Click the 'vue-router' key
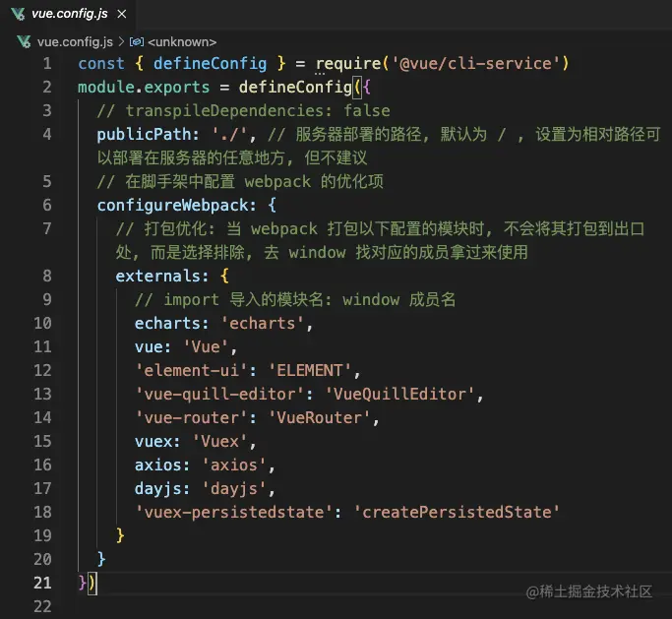This screenshot has height=619, width=672. pos(191,417)
